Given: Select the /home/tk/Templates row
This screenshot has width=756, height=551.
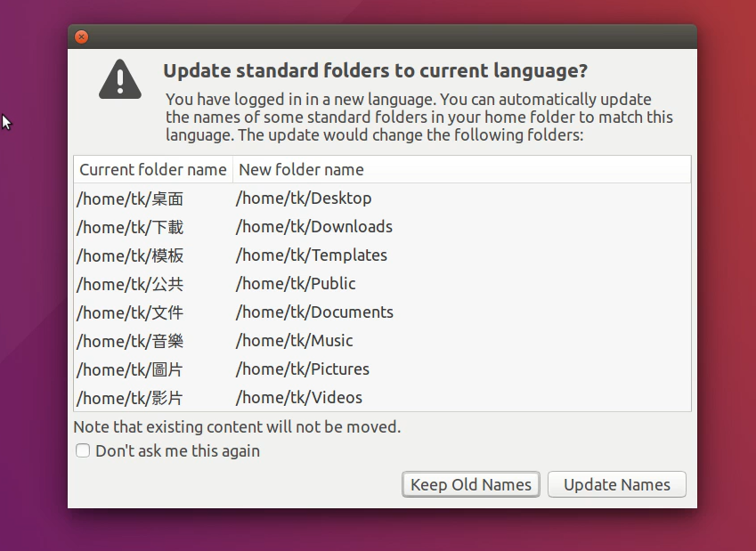Looking at the screenshot, I should point(382,255).
